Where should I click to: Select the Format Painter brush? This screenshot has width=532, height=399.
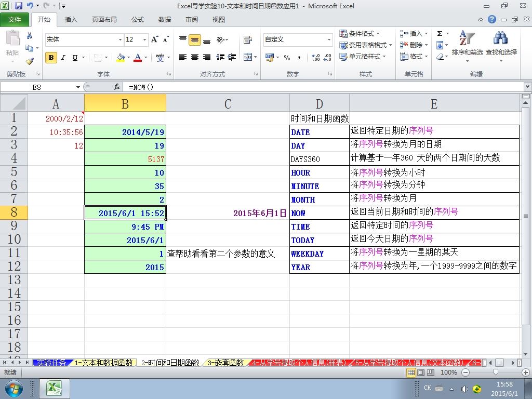[30, 61]
